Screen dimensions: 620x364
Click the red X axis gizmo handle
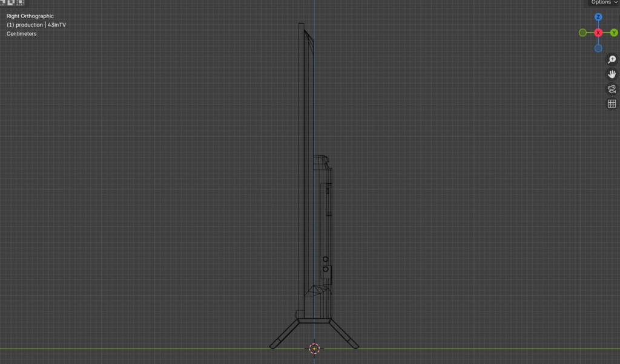point(598,33)
